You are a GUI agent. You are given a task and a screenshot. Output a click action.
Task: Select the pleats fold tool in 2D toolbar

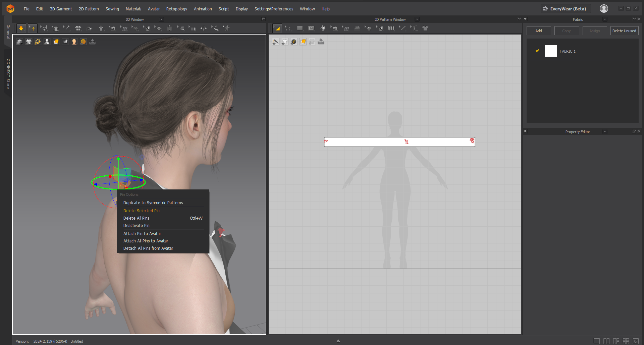[x=391, y=28]
